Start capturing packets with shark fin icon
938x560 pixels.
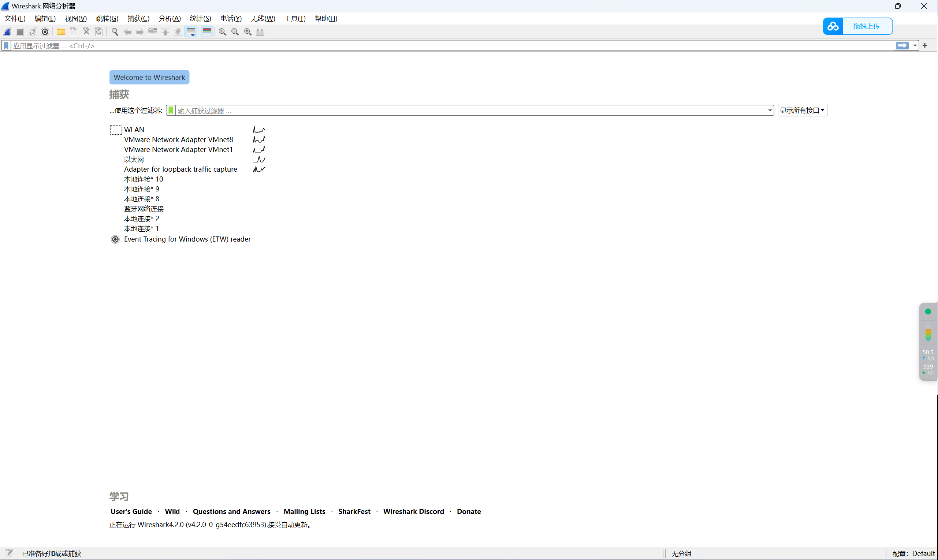pyautogui.click(x=8, y=32)
